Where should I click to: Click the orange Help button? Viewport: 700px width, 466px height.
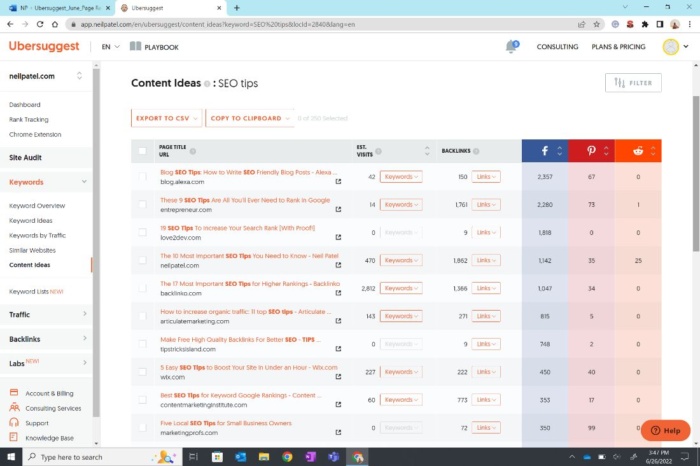pyautogui.click(x=665, y=430)
